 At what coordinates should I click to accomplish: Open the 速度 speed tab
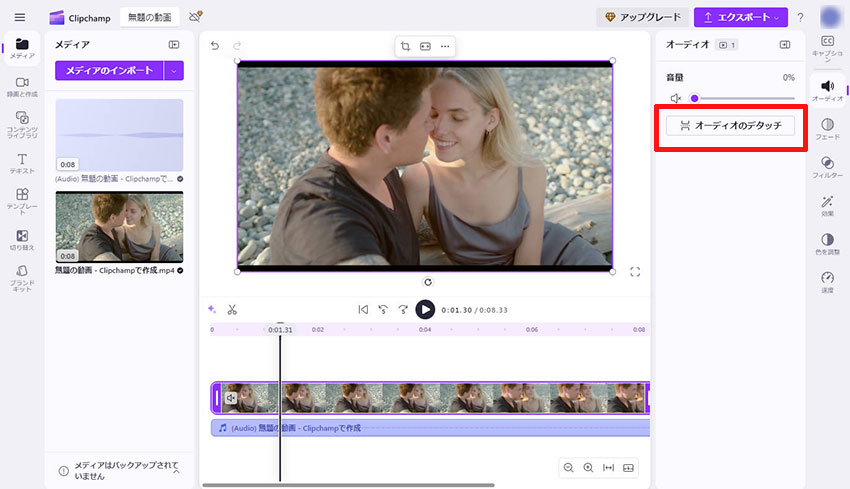click(x=827, y=282)
